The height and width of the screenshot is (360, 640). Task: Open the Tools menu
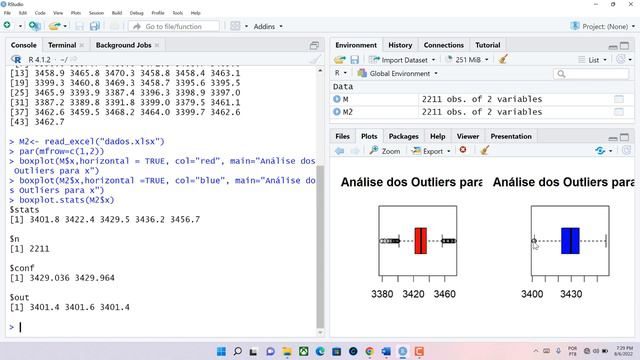coord(178,13)
